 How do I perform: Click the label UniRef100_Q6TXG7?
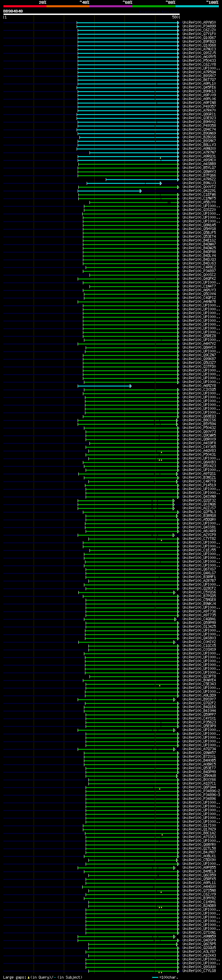click(199, 569)
